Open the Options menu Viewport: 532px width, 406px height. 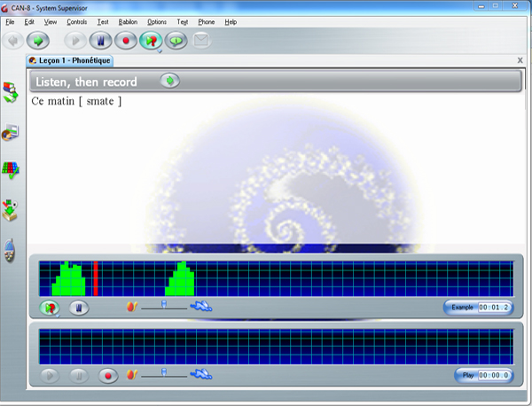point(157,21)
